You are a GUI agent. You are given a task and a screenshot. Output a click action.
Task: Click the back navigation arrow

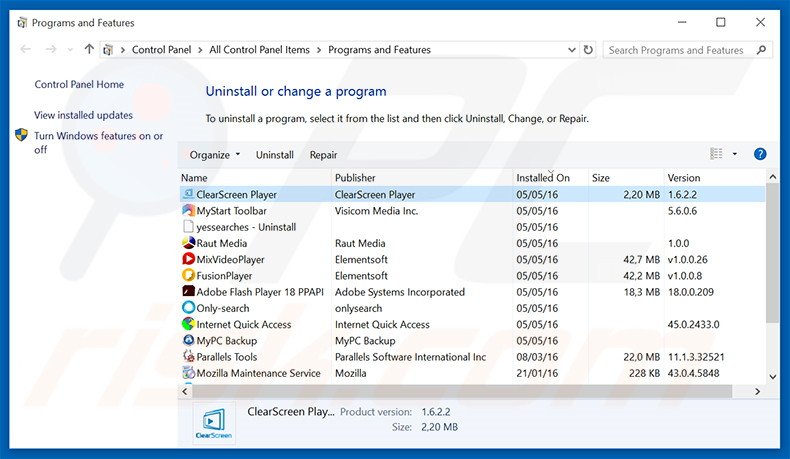[x=25, y=49]
